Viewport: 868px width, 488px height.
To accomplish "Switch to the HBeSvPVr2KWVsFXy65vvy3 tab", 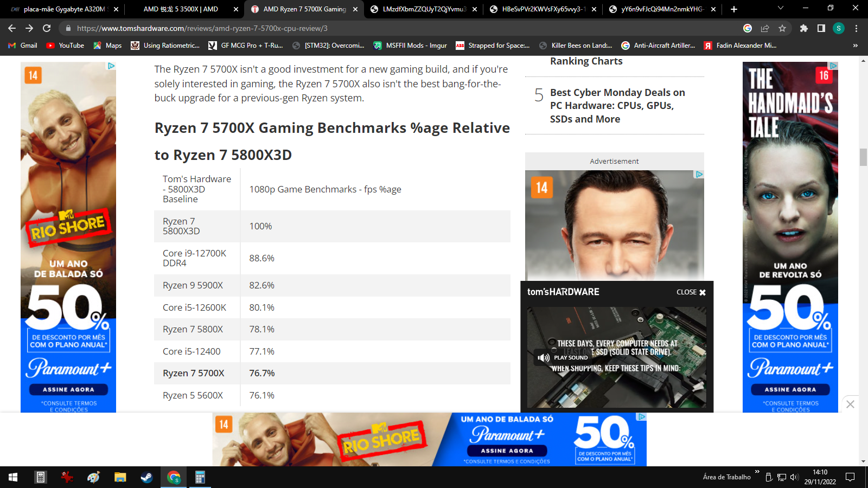I will 542,9.
